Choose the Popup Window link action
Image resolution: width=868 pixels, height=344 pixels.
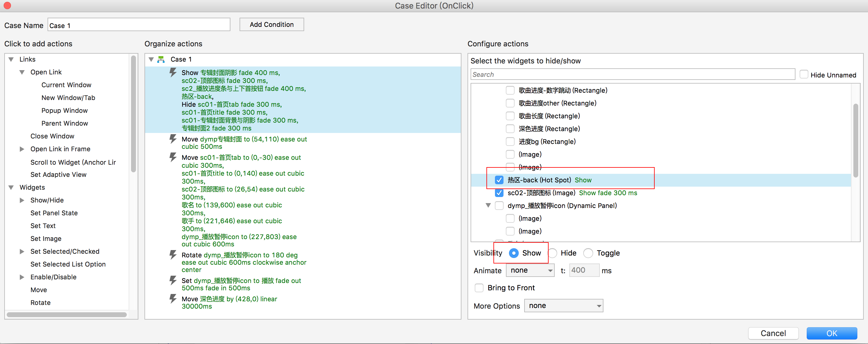tap(64, 111)
